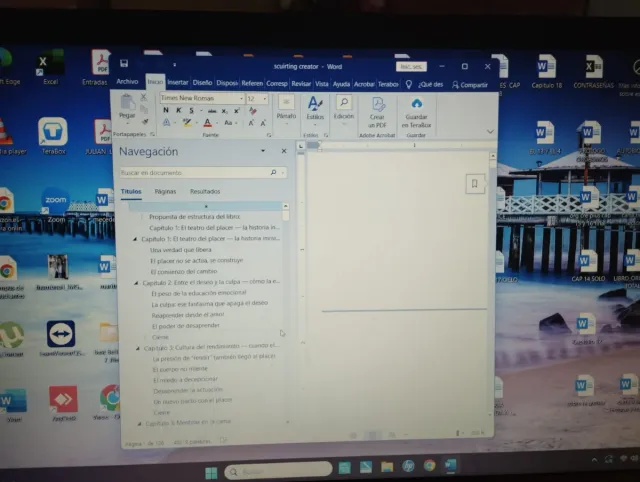Toggle bold formatting (N) in ribbon
The height and width of the screenshot is (482, 640).
tap(165, 110)
